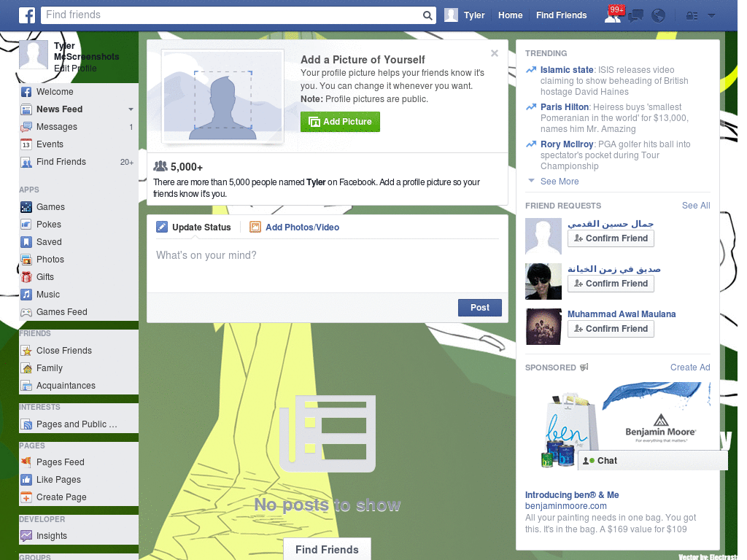Click Tyler McScreenshots sidebar avatar
747x560 pixels.
(34, 55)
